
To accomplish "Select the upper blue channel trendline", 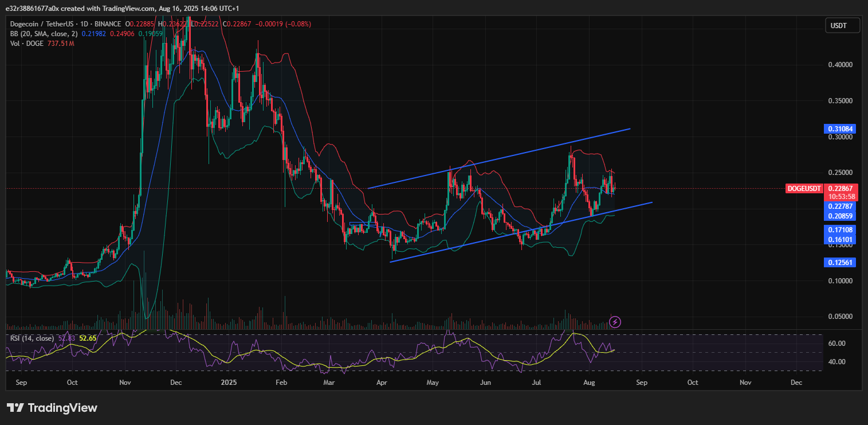I will tap(498, 158).
